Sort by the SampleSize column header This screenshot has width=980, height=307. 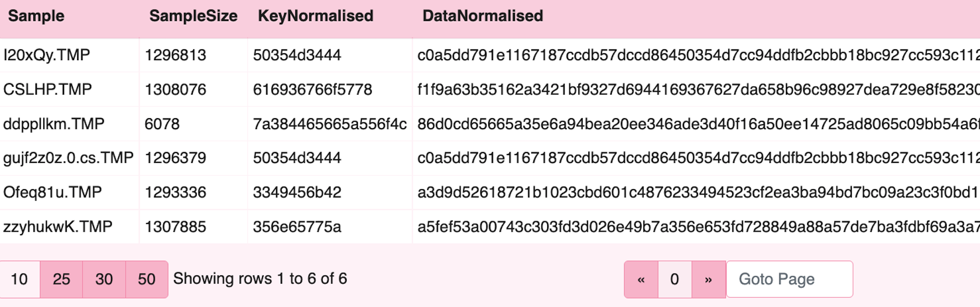pyautogui.click(x=193, y=16)
